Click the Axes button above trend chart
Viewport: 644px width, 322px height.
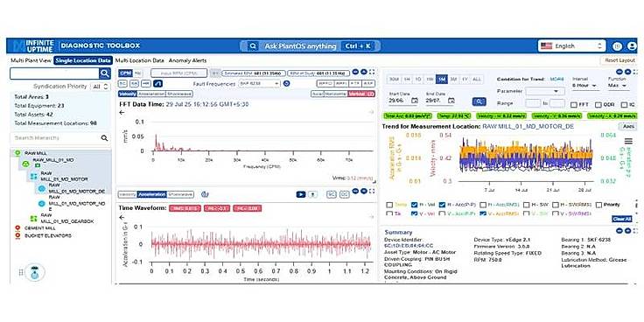628,127
